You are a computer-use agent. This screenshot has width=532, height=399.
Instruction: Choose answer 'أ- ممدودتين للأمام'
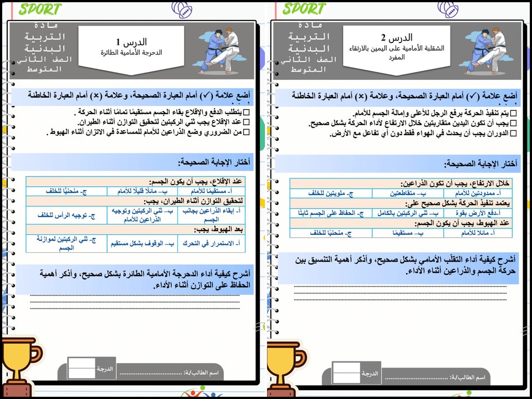click(478, 193)
